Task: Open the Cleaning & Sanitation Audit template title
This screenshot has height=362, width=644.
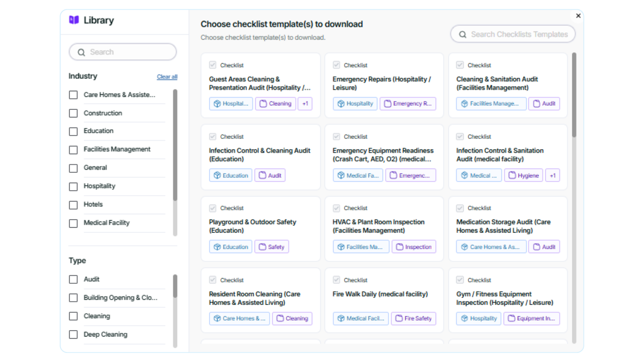Action: click(497, 83)
